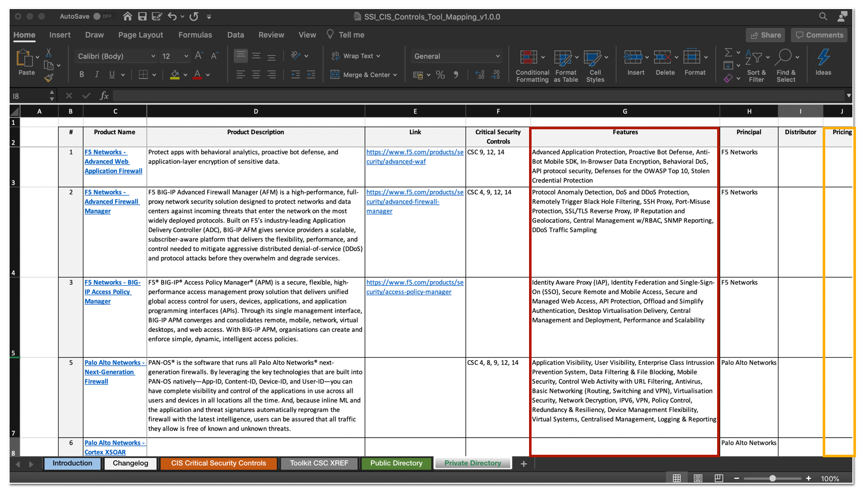Image resolution: width=868 pixels, height=498 pixels.
Task: Click the Percent Style icon
Action: pos(441,75)
